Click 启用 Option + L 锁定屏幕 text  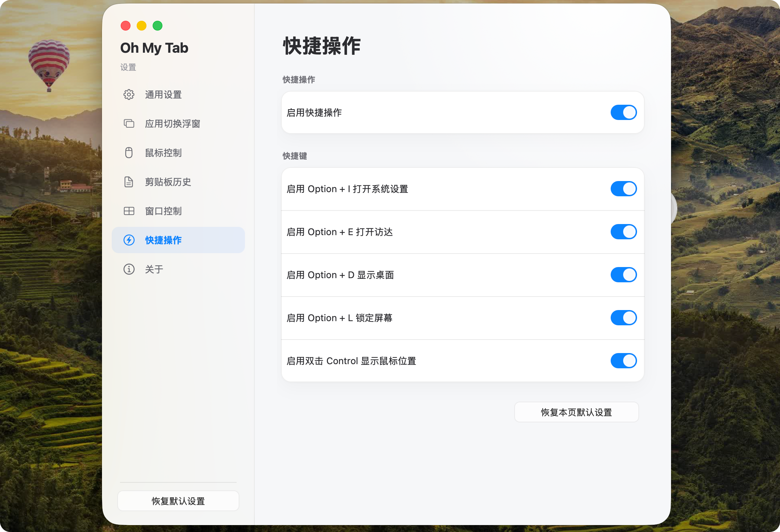(x=339, y=318)
